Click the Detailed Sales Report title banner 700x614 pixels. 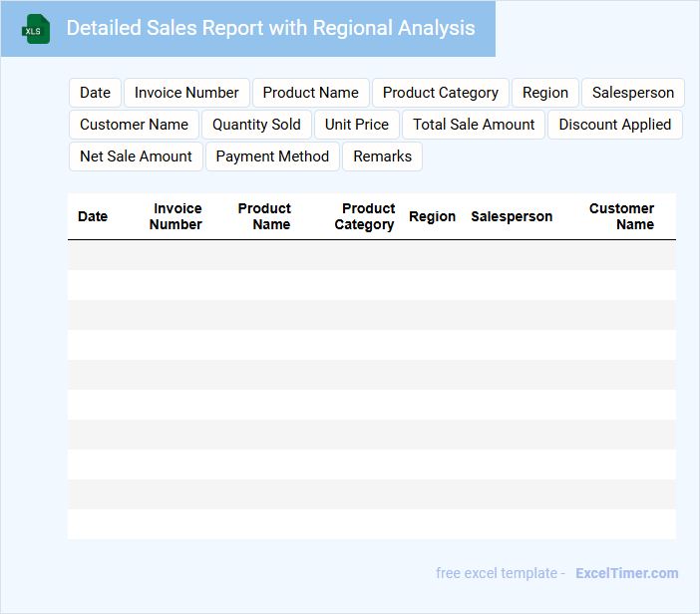[270, 28]
